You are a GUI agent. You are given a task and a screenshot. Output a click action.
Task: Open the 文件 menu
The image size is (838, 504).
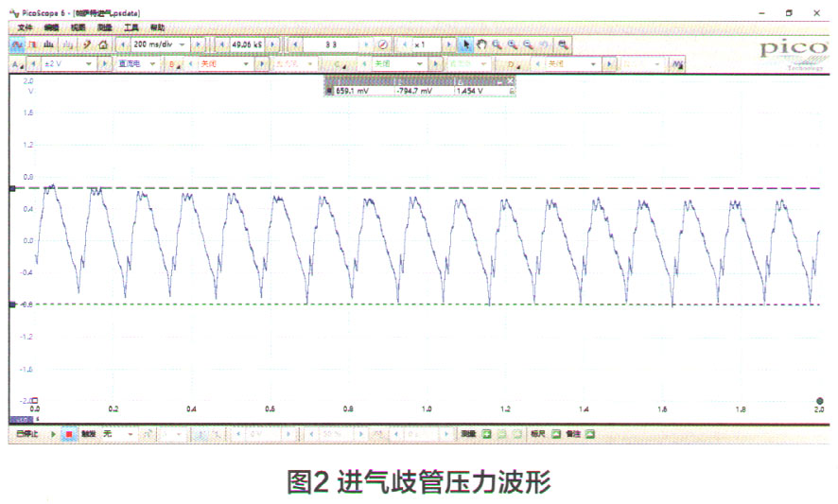pos(25,27)
